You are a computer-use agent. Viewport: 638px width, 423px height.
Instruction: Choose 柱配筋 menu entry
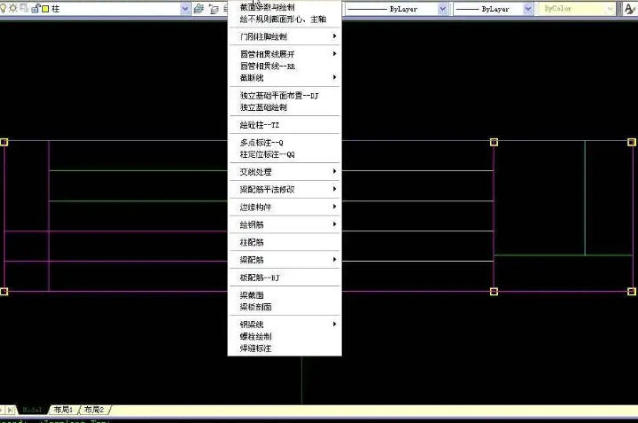pos(284,242)
